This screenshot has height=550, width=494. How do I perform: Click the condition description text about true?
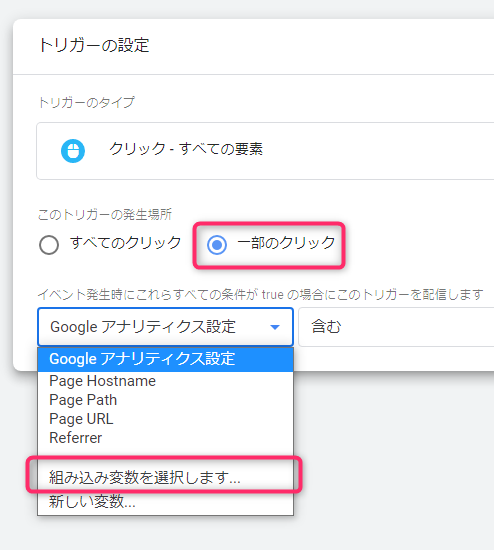[260, 294]
